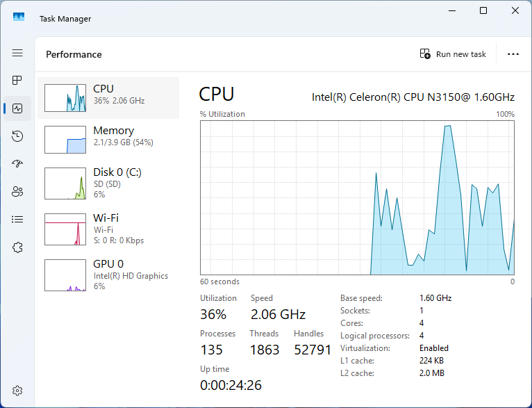This screenshot has height=408, width=532.
Task: Open the Users page icon
Action: click(17, 192)
